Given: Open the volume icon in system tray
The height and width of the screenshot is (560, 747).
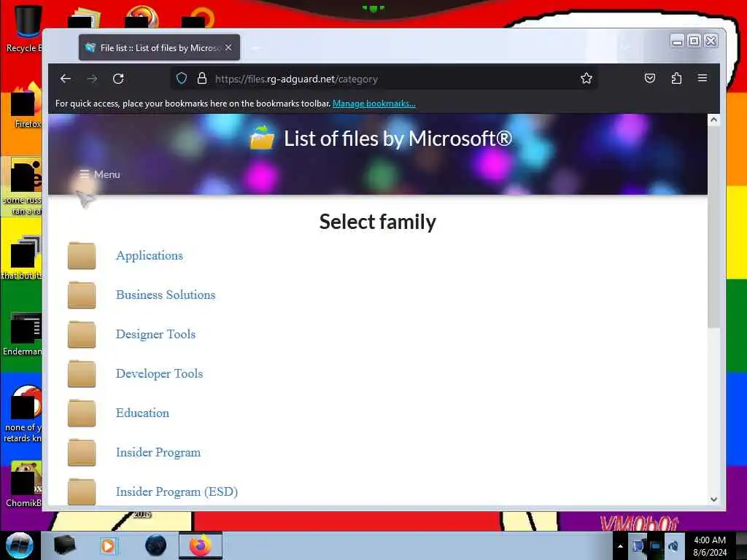Looking at the screenshot, I should tap(673, 546).
